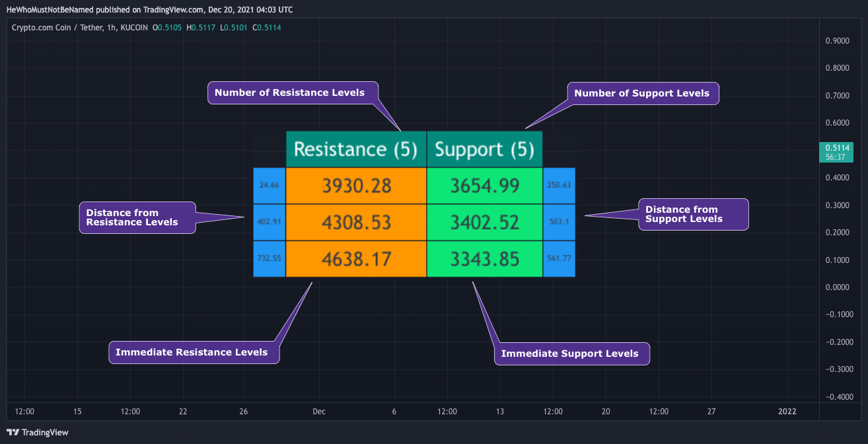Click the Distance from Support Levels callout
The width and height of the screenshot is (868, 444).
pos(693,214)
